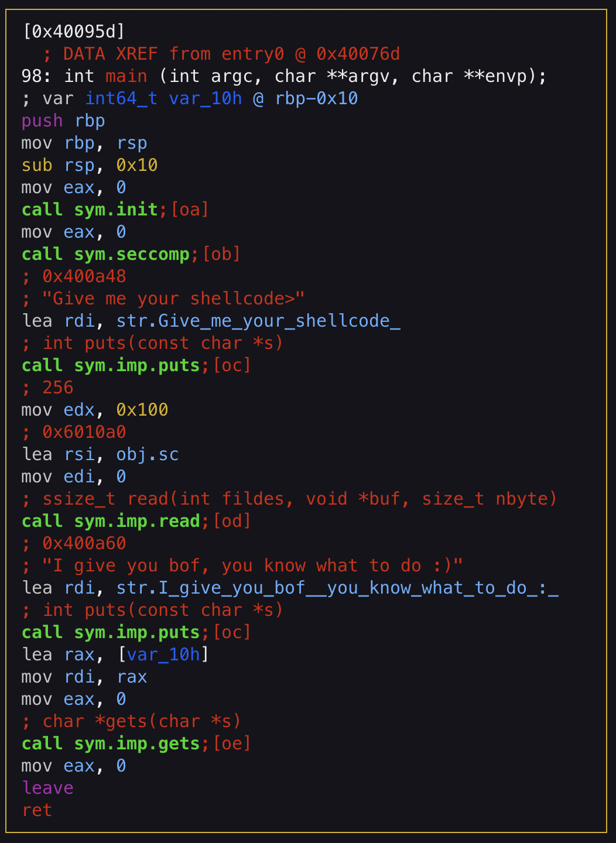
Task: Follow the entry0 xref address 0x40076d
Action: [x=358, y=54]
